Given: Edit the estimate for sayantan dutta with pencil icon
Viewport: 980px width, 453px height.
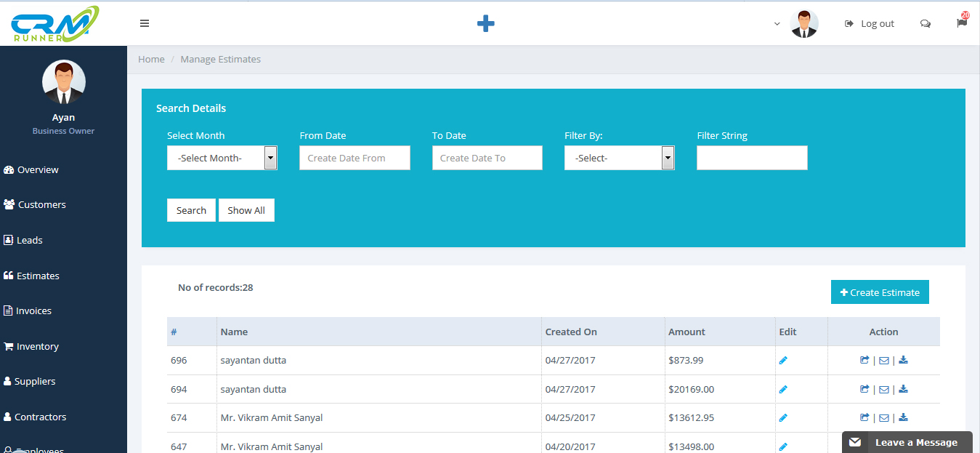Looking at the screenshot, I should pos(783,360).
